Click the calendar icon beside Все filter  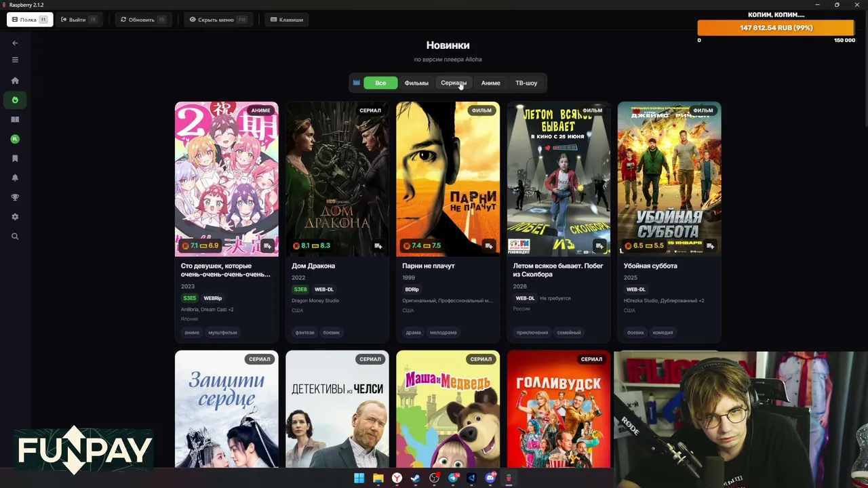click(x=357, y=83)
